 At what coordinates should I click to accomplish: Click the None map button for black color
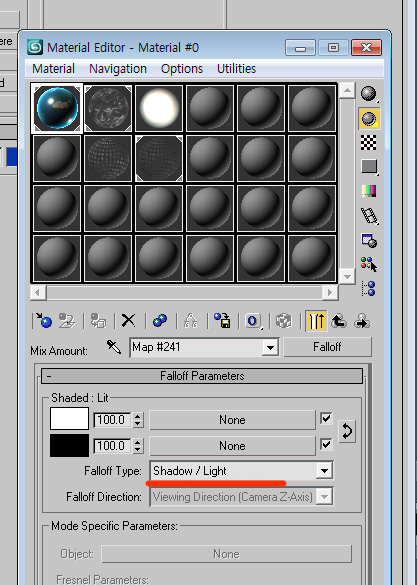(232, 446)
